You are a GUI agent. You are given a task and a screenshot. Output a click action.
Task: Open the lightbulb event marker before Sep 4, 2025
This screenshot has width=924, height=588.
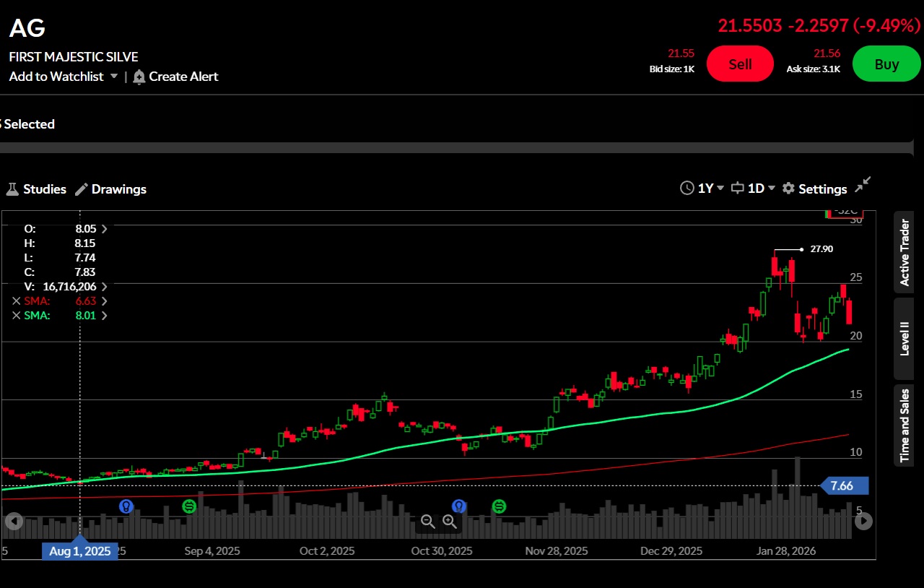[126, 506]
